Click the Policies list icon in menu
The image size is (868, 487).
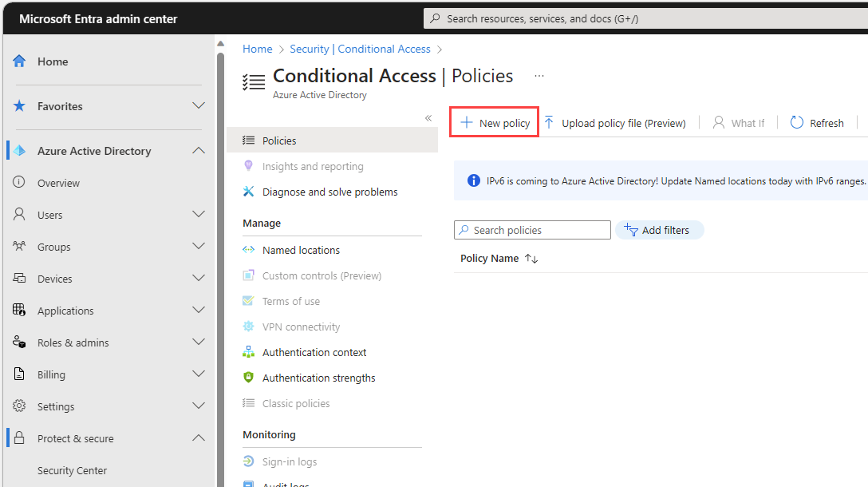point(249,141)
